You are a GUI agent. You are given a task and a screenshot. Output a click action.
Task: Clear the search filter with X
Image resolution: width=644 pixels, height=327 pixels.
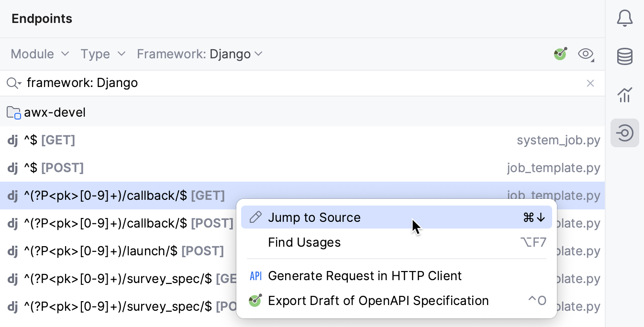[590, 83]
